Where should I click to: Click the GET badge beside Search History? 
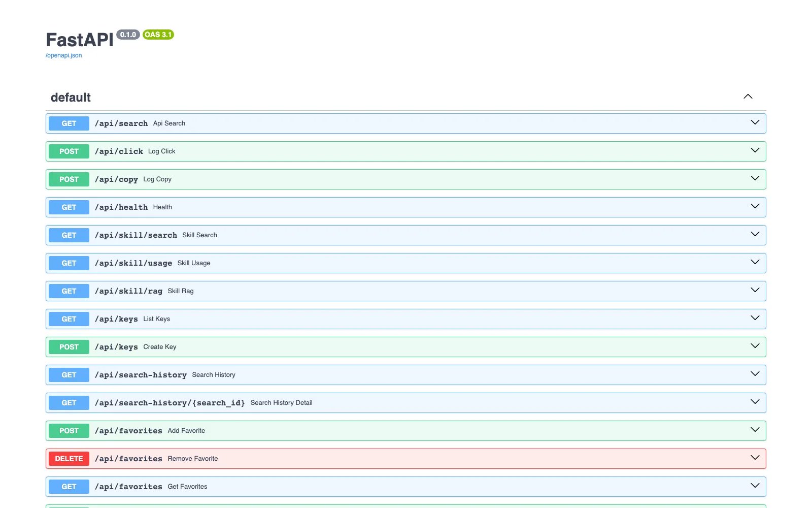(x=69, y=375)
